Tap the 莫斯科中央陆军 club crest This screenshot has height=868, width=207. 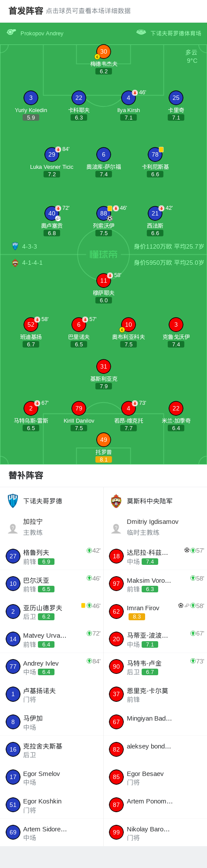click(116, 501)
